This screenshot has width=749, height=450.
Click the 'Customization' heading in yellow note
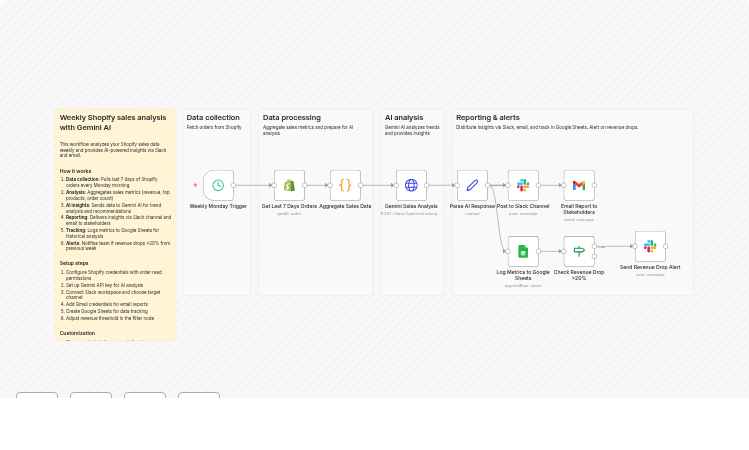[x=77, y=333]
